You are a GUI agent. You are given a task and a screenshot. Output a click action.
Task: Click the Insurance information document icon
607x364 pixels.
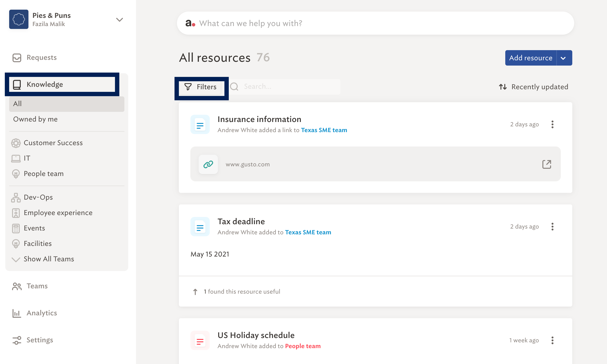tap(200, 124)
